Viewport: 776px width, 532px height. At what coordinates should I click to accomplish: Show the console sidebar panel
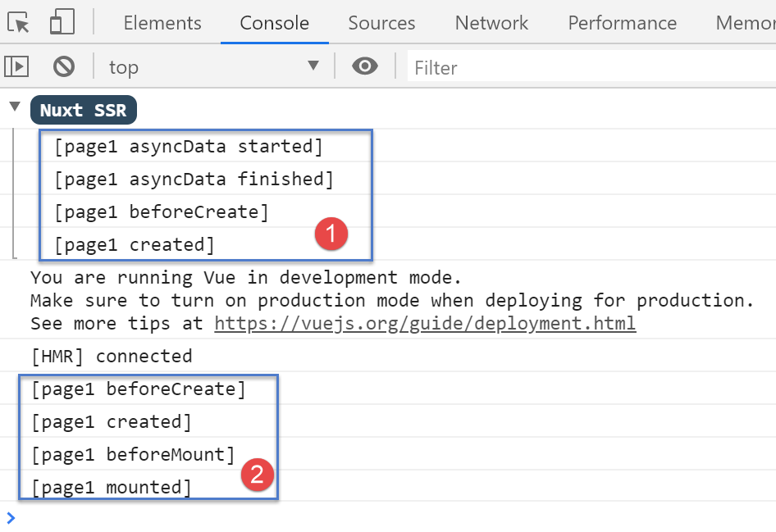click(16, 66)
